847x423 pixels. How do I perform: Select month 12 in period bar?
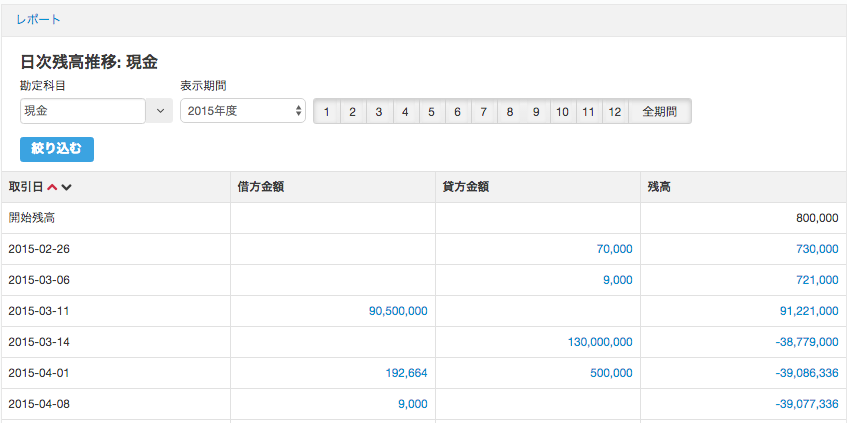click(x=615, y=112)
